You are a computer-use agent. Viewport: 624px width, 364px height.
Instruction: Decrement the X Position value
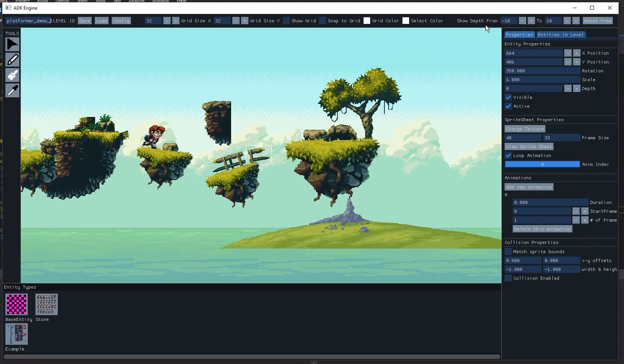pos(568,53)
